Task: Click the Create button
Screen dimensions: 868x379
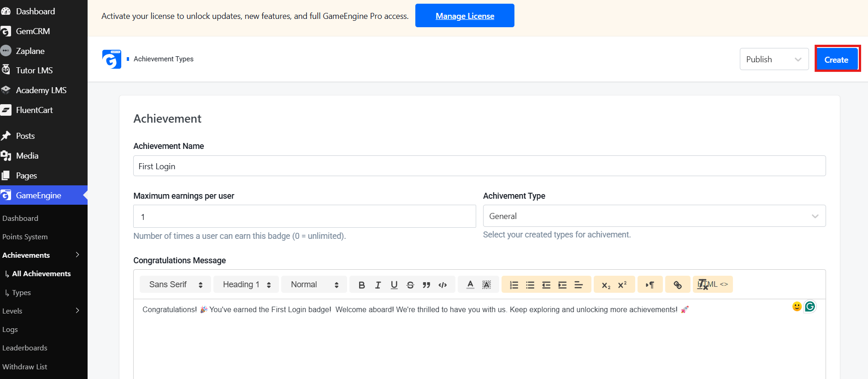Action: tap(836, 59)
